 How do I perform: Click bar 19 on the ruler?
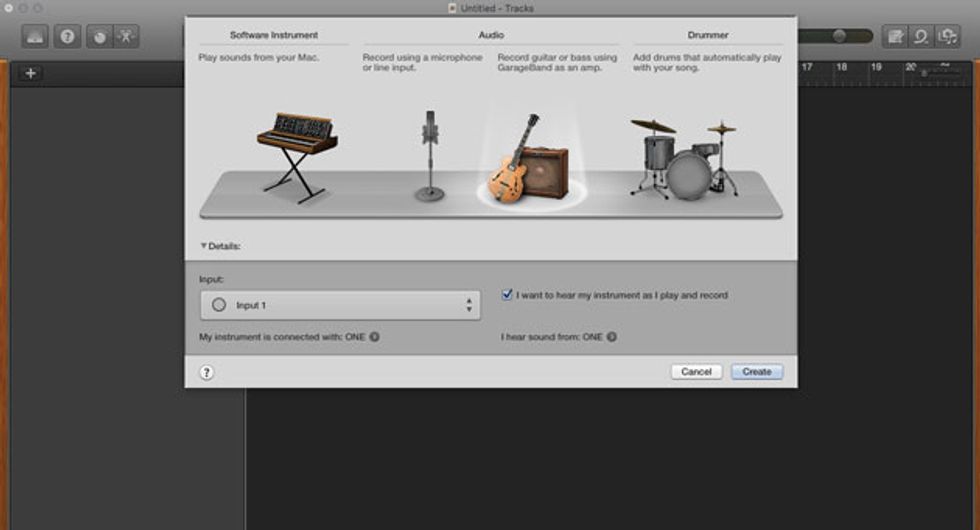click(x=876, y=67)
